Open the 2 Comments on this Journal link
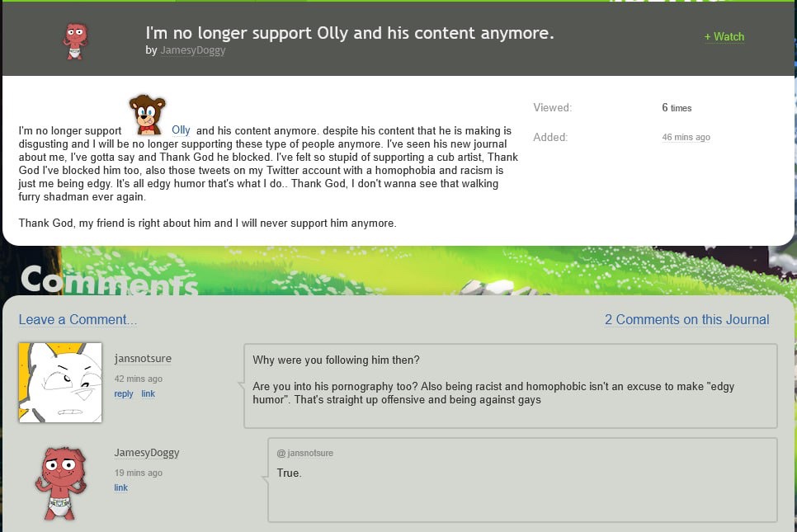 tap(686, 320)
